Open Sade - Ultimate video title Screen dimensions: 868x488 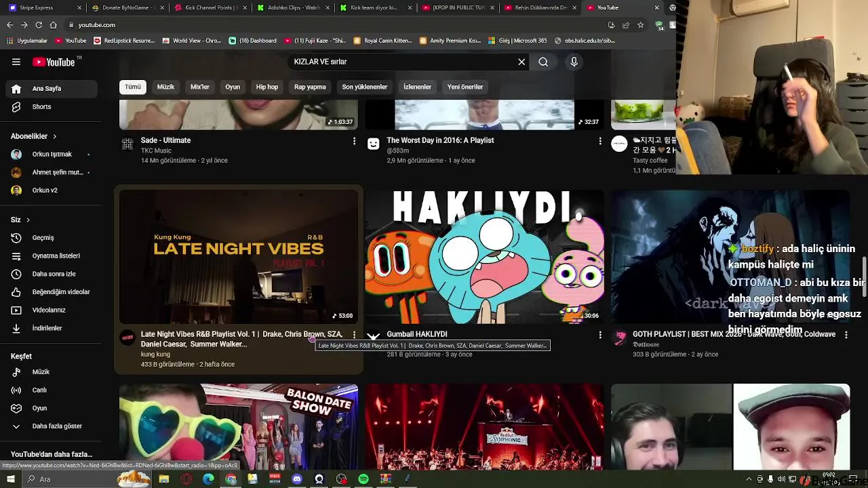[x=165, y=140]
